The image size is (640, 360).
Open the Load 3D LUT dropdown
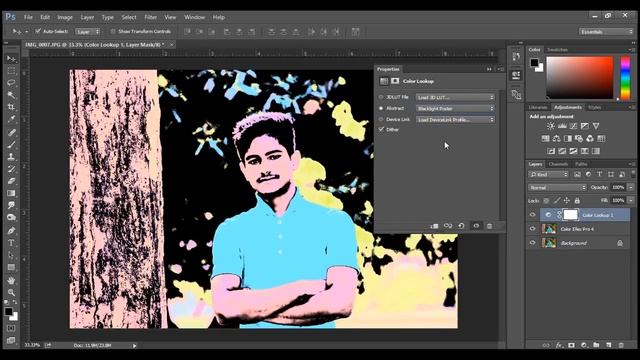455,97
